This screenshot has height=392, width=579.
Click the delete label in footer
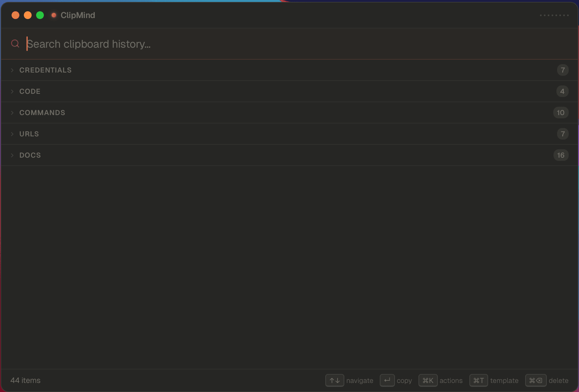(x=558, y=381)
